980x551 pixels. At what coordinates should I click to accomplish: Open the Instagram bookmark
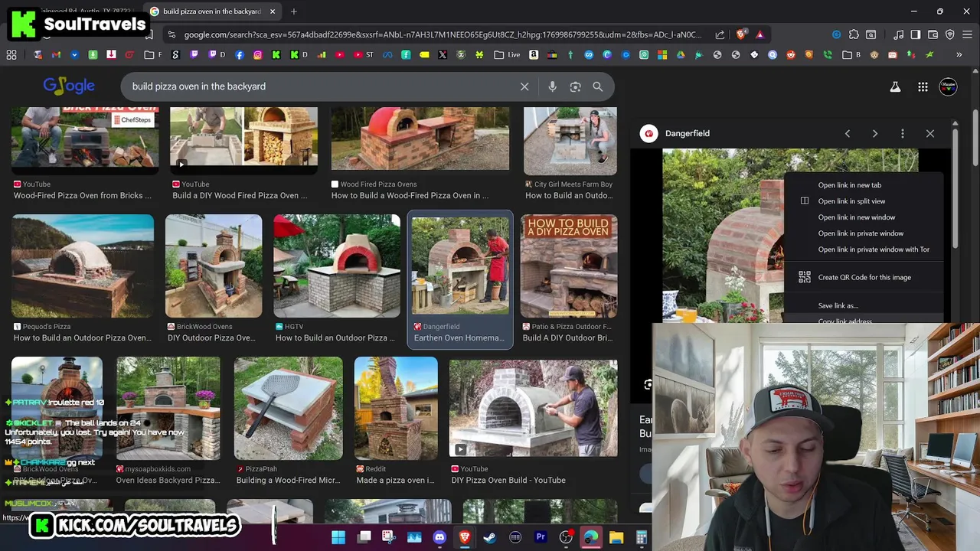pyautogui.click(x=258, y=54)
